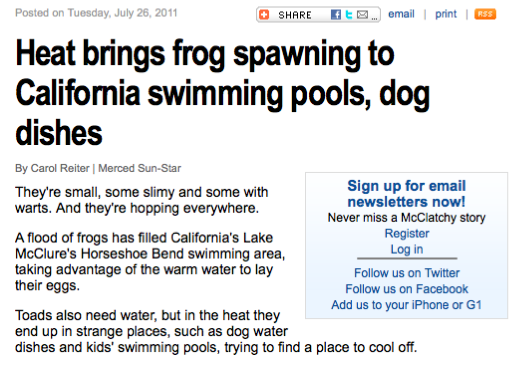Click Add us to your iPhone or G1
Image resolution: width=514 pixels, height=369 pixels.
click(x=406, y=305)
